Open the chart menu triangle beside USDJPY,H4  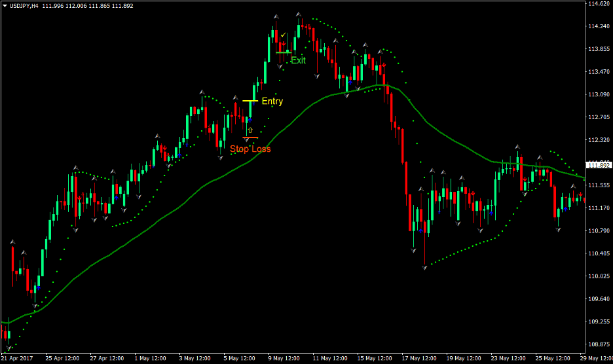[x=5, y=5]
